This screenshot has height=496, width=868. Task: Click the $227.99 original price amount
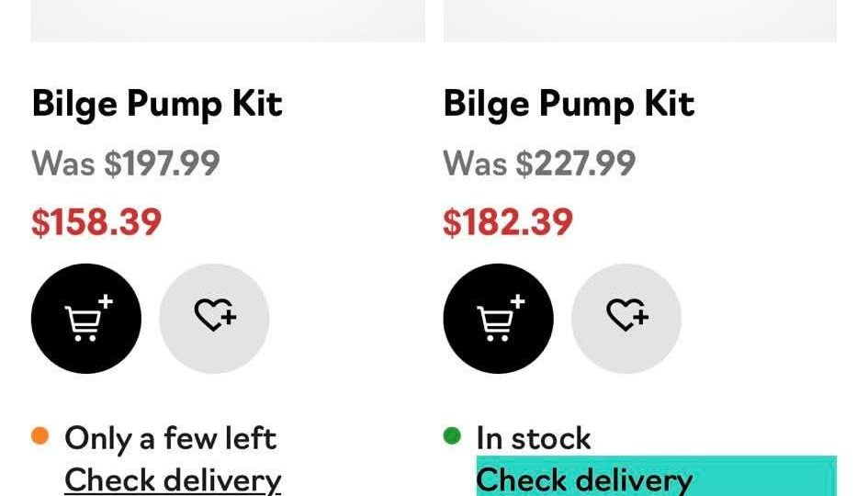[x=575, y=163]
